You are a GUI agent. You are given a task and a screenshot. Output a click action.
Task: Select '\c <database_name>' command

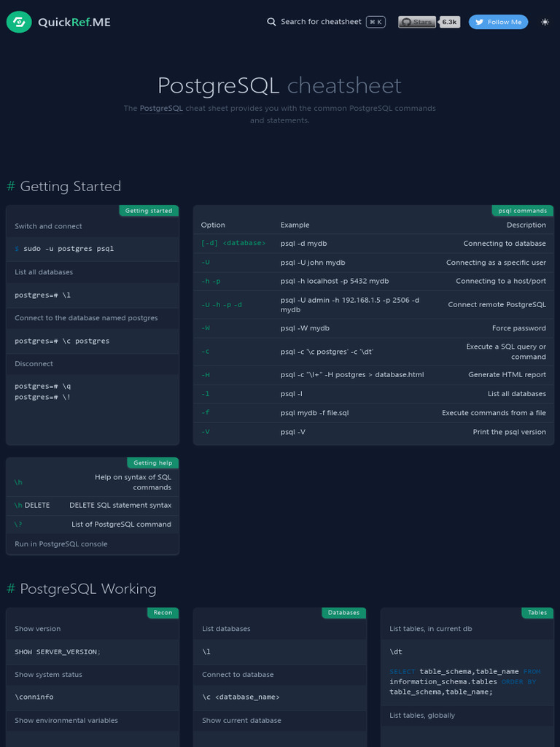coord(241,697)
